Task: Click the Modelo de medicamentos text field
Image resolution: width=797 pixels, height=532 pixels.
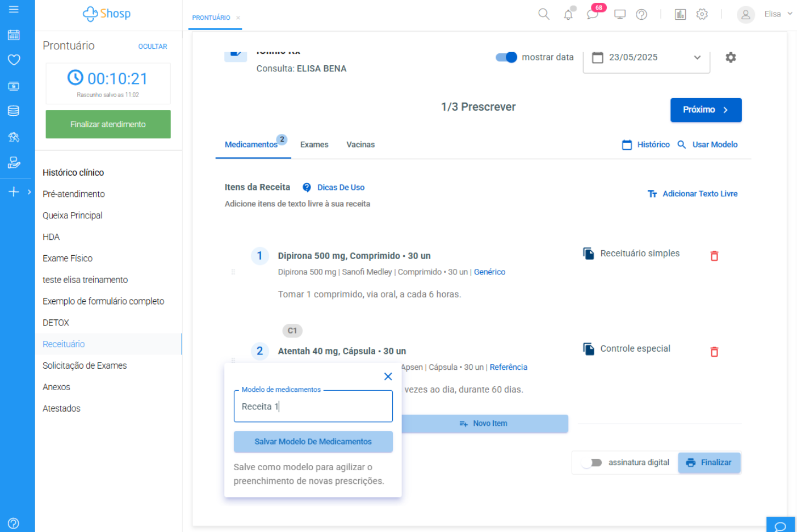Action: point(313,407)
